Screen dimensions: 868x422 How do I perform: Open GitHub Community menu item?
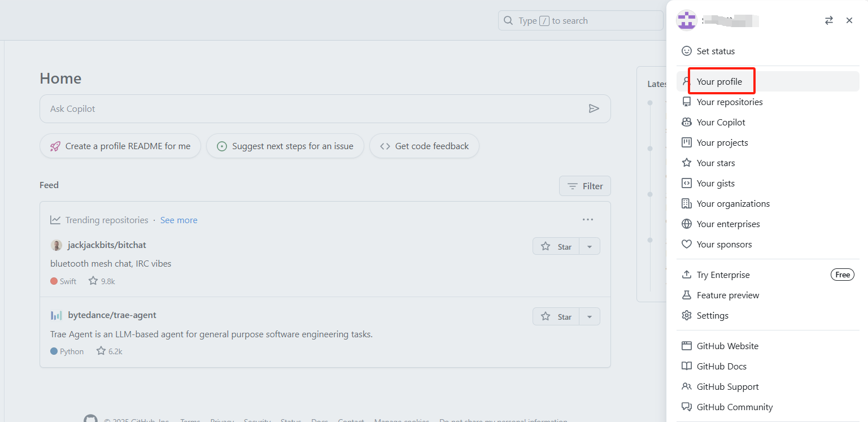768,407
